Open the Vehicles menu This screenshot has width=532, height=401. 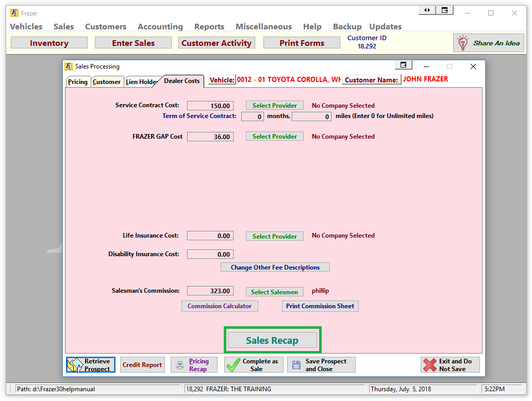pyautogui.click(x=26, y=26)
